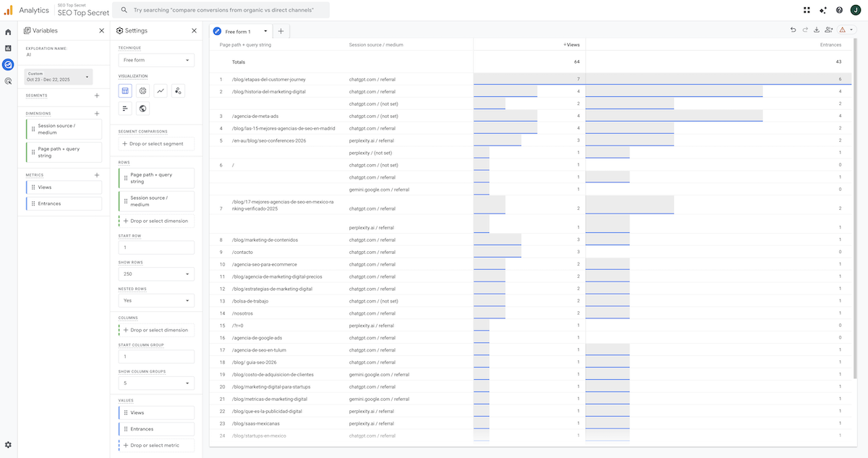Open the geo map visualization
Viewport: 868px width, 458px height.
coord(142,108)
